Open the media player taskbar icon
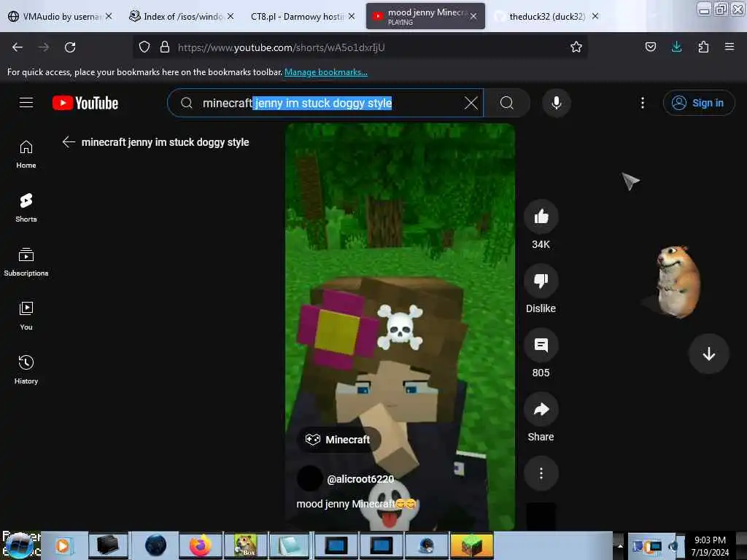The width and height of the screenshot is (747, 560). [63, 545]
